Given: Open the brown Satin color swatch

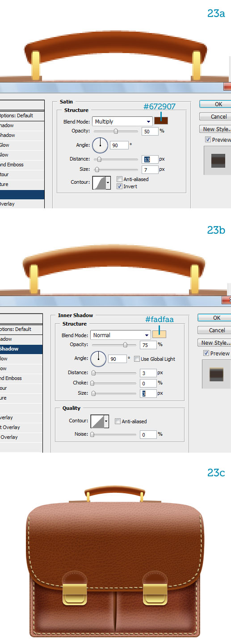Looking at the screenshot, I should tap(161, 121).
